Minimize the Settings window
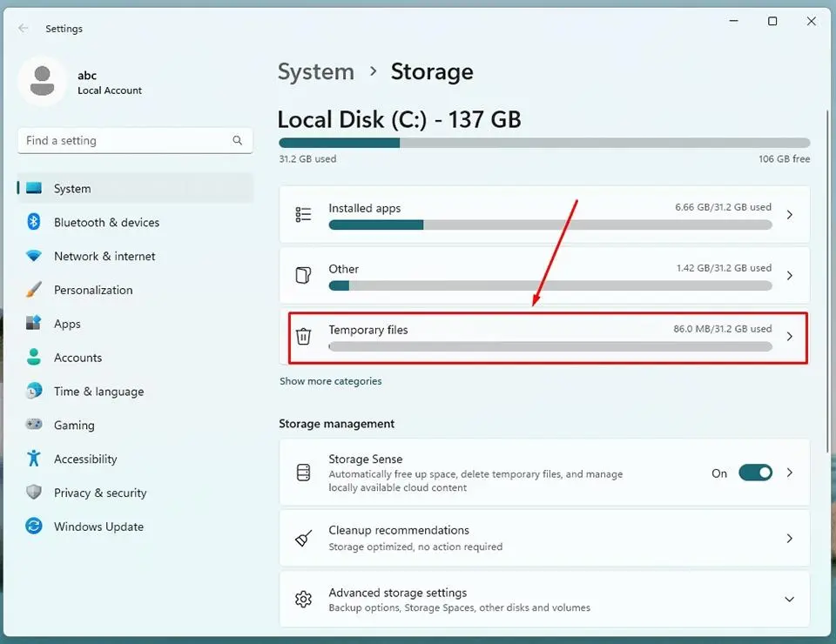This screenshot has height=644, width=836. (x=733, y=21)
